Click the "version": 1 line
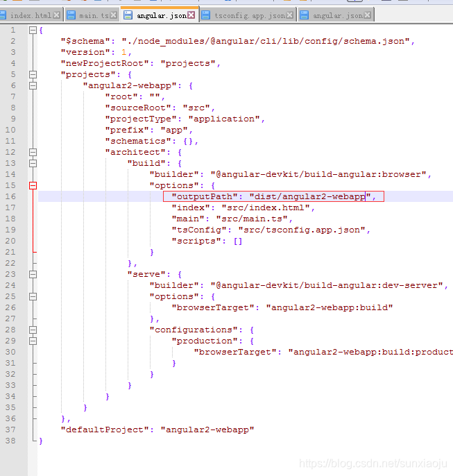The width and height of the screenshot is (453, 476). [x=96, y=52]
